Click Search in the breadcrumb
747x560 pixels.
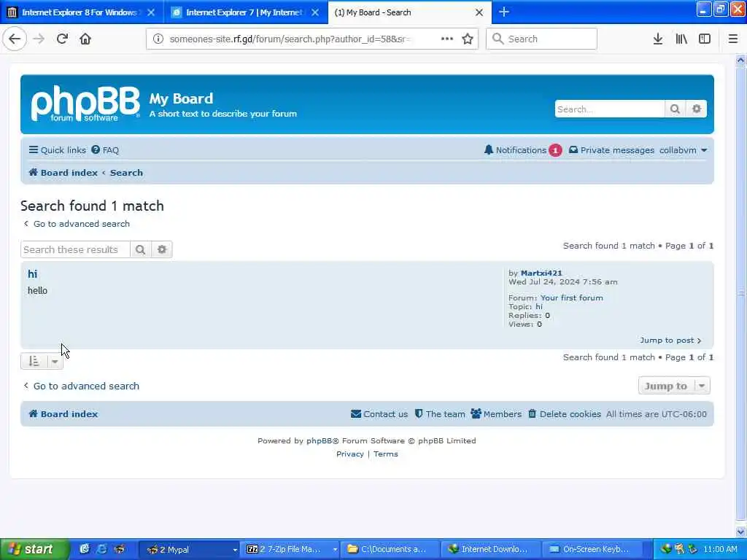[126, 173]
